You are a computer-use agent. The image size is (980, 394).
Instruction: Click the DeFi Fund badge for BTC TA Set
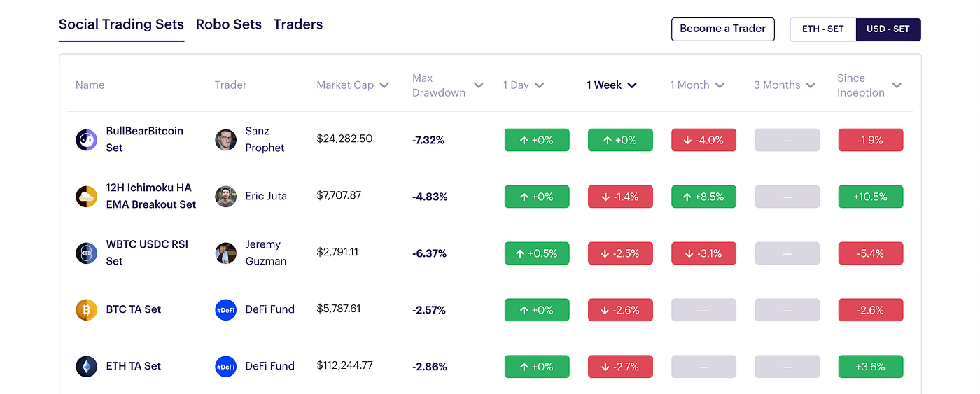(x=225, y=309)
